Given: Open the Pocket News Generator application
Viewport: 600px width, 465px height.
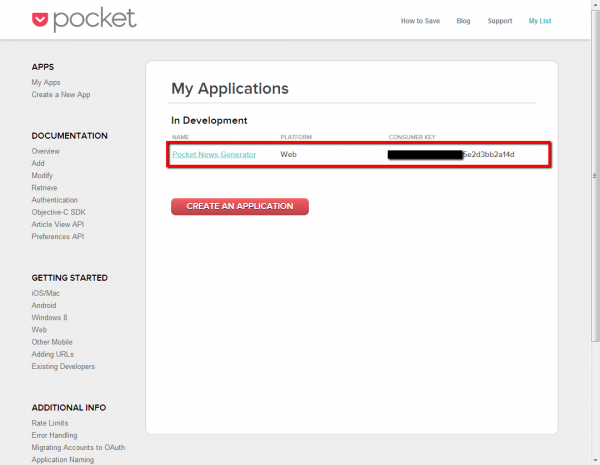Looking at the screenshot, I should [214, 155].
